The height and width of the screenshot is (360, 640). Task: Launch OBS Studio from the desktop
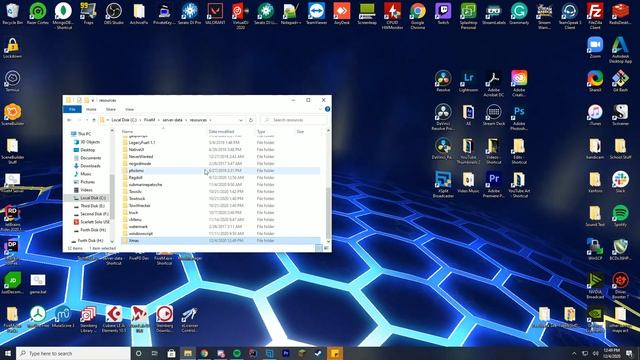113,14
